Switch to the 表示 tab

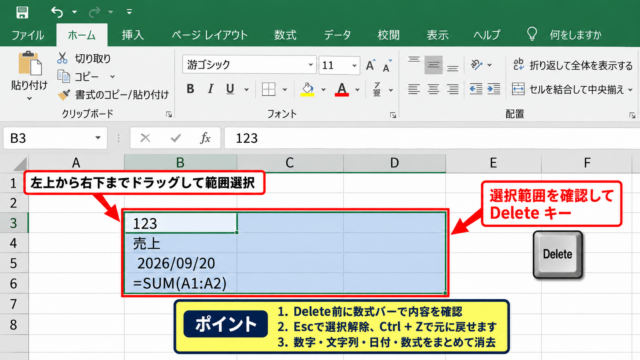437,35
